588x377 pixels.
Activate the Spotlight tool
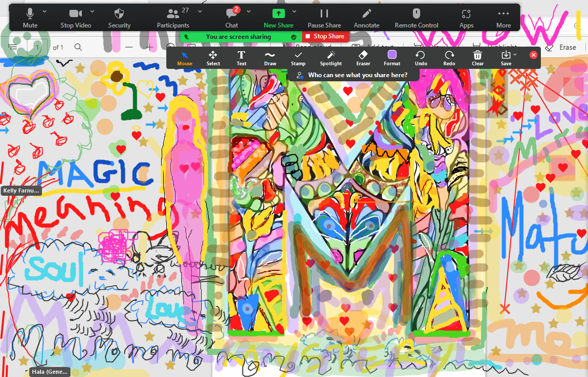[x=331, y=58]
